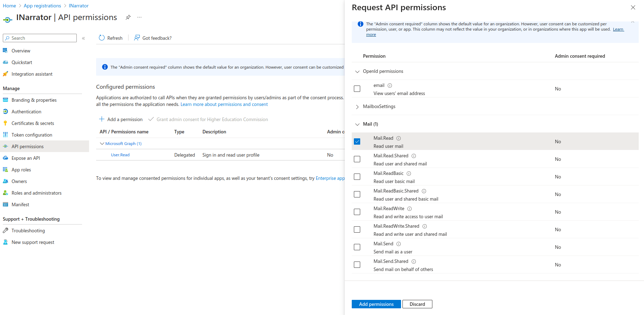Screen dimensions: 644x315
Task: Click the pin icon next to API permissions title
Action: [128, 17]
